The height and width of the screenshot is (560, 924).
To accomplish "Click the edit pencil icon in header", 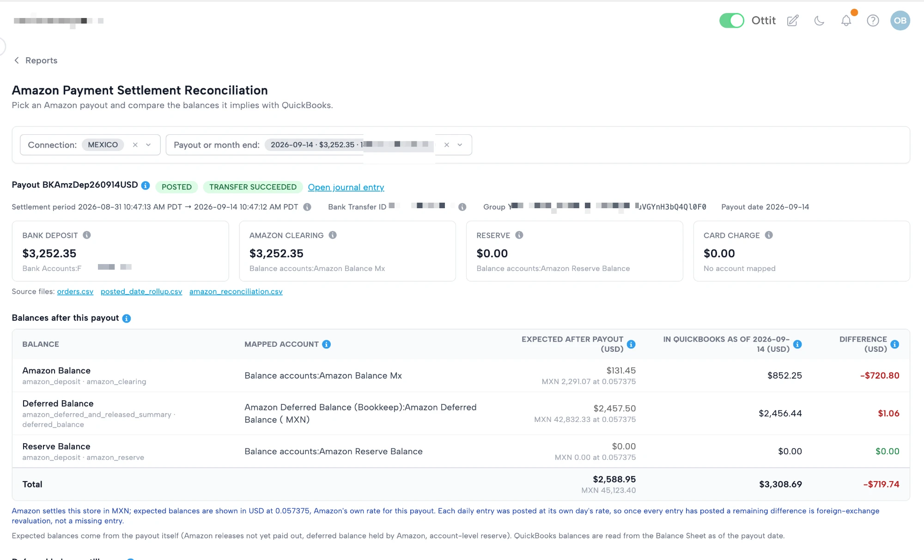I will tap(793, 20).
